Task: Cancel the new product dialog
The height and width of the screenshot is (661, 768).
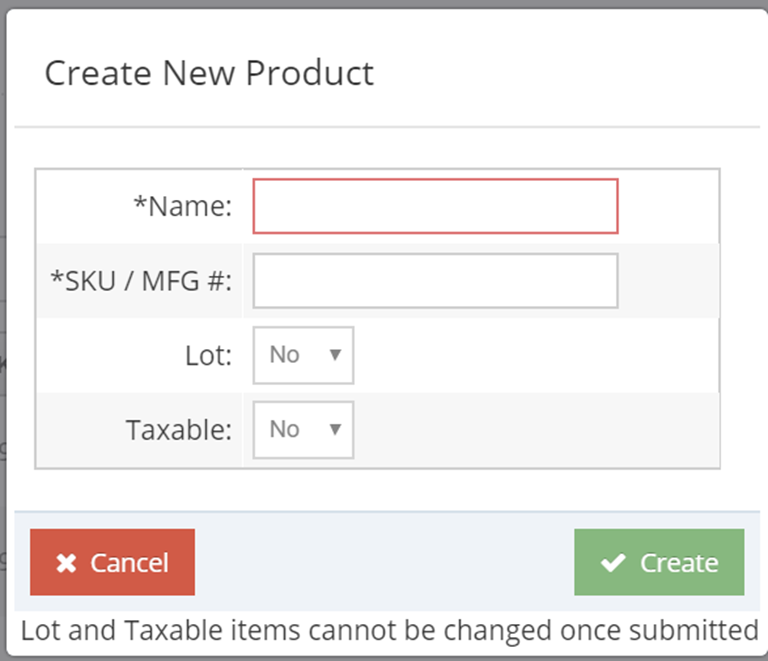Action: pyautogui.click(x=112, y=562)
